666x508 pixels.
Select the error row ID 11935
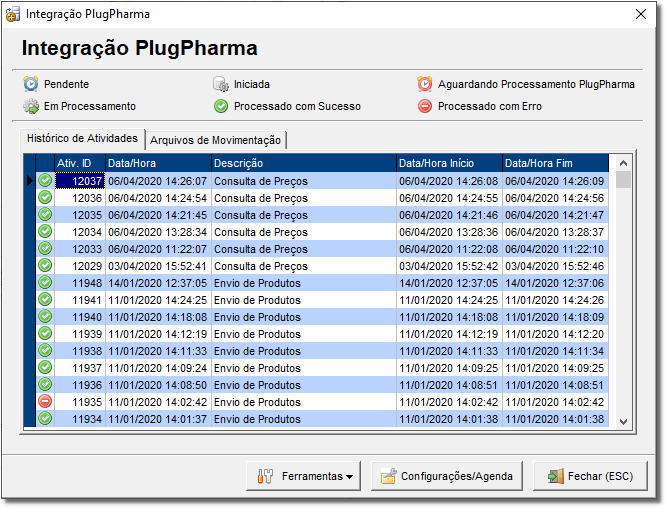pyautogui.click(x=80, y=402)
